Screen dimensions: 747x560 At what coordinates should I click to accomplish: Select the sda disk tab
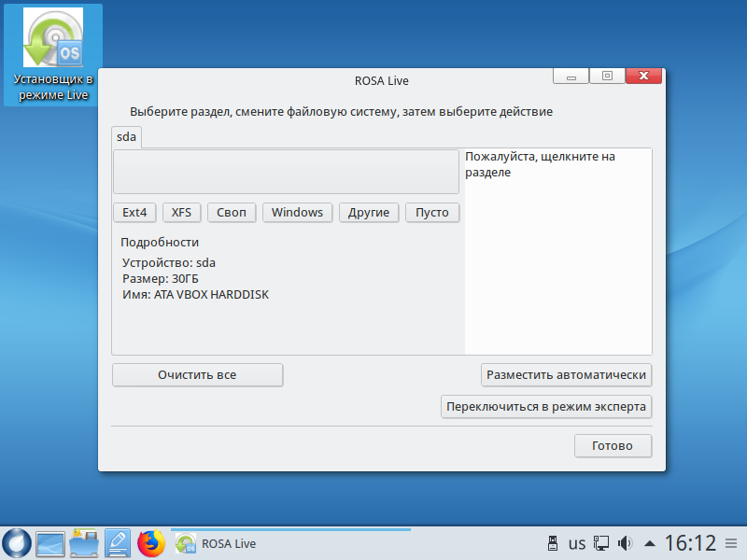click(126, 136)
